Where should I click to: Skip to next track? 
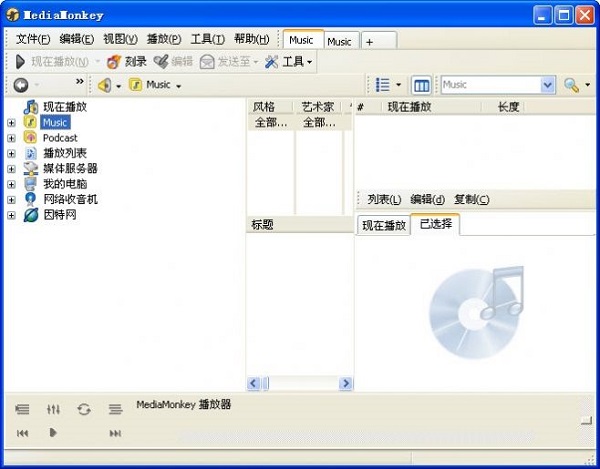point(115,433)
